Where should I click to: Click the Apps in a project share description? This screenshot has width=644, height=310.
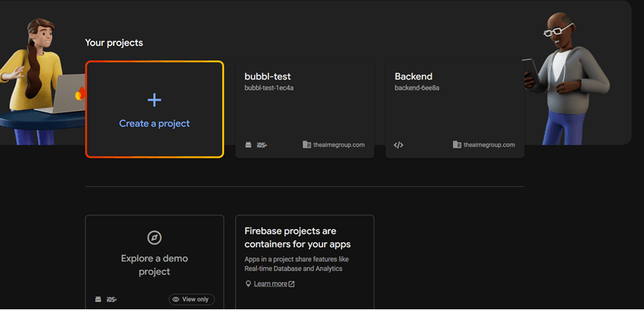(296, 264)
